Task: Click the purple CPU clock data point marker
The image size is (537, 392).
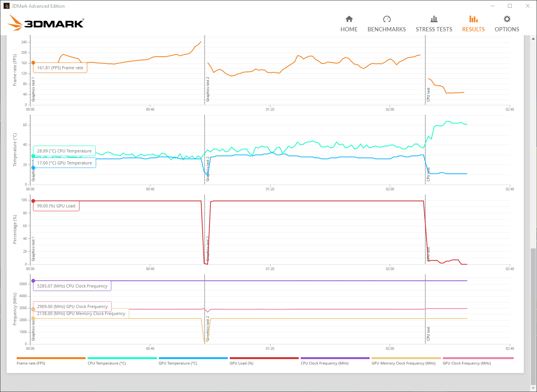Action: (x=33, y=281)
